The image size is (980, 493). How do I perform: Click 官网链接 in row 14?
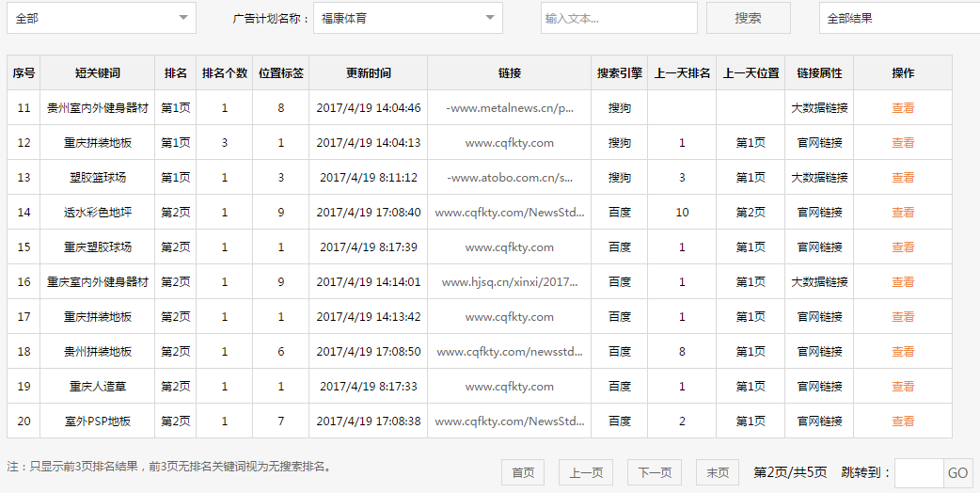coord(819,213)
